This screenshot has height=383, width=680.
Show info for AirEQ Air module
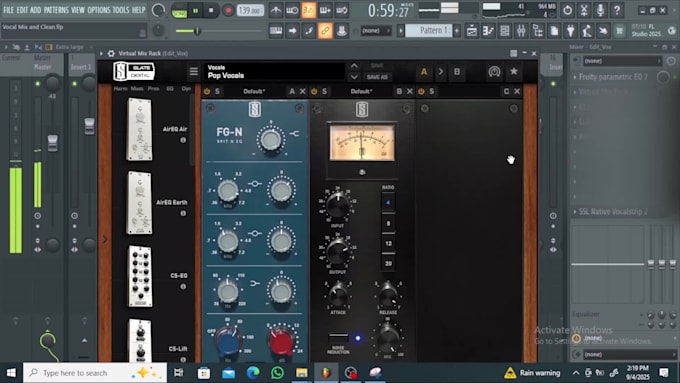click(x=183, y=140)
